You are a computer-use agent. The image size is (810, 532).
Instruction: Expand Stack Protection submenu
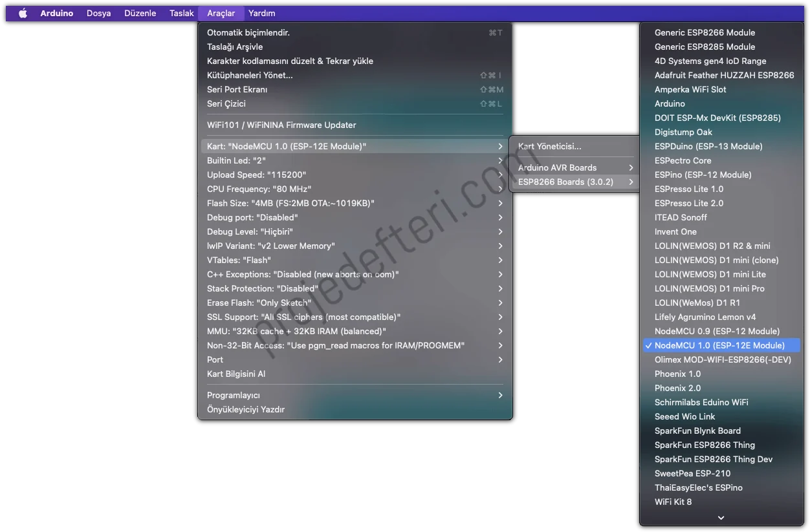point(355,288)
